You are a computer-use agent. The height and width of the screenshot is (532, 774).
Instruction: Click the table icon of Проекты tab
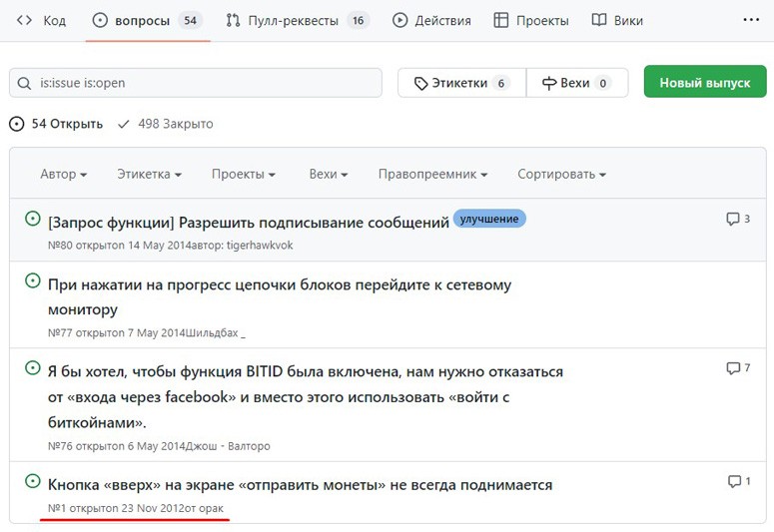(x=501, y=20)
